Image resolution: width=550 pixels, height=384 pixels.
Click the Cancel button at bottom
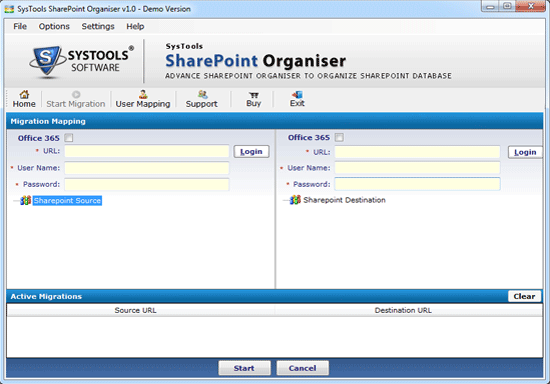click(302, 368)
